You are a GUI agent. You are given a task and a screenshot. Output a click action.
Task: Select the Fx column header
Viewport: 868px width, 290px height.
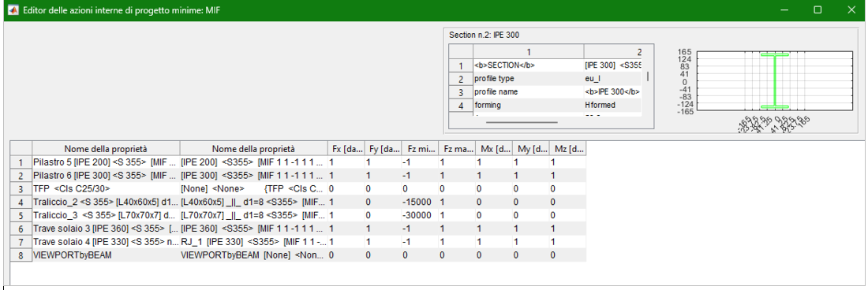click(x=346, y=149)
